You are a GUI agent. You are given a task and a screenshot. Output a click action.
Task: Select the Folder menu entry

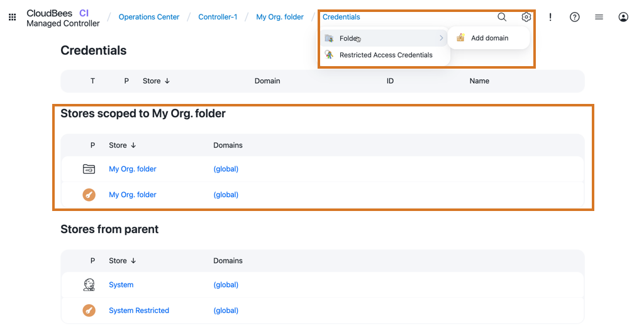coord(384,38)
